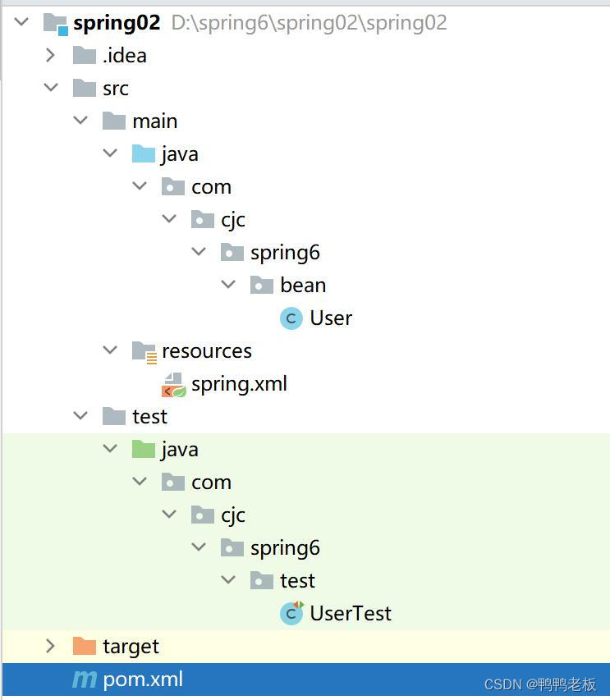Image resolution: width=610 pixels, height=700 pixels.
Task: Collapse the resources folder
Action: [110, 350]
